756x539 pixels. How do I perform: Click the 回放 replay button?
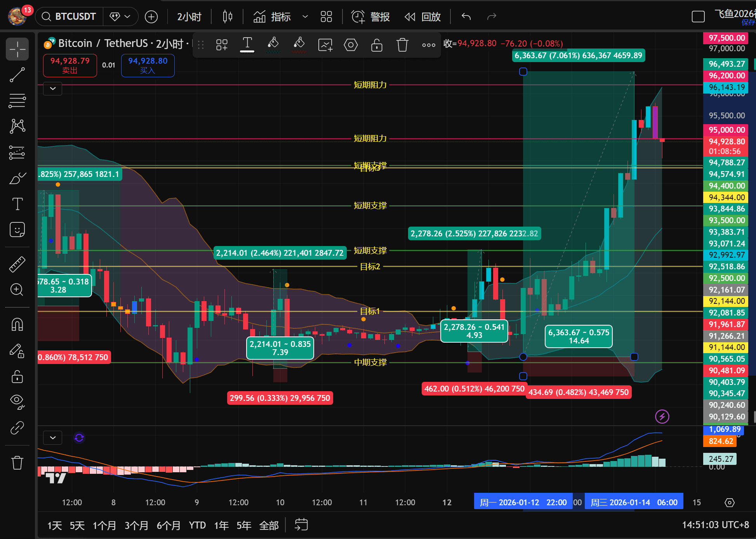click(x=423, y=17)
